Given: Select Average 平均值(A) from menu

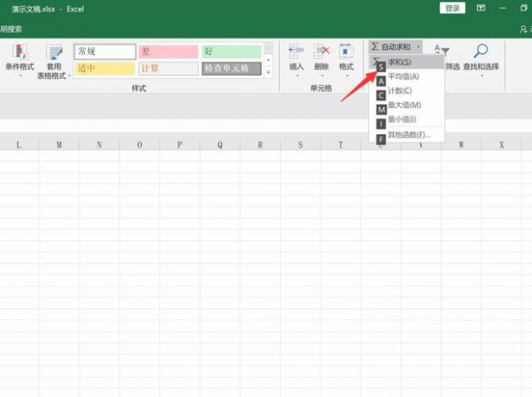Looking at the screenshot, I should (407, 76).
